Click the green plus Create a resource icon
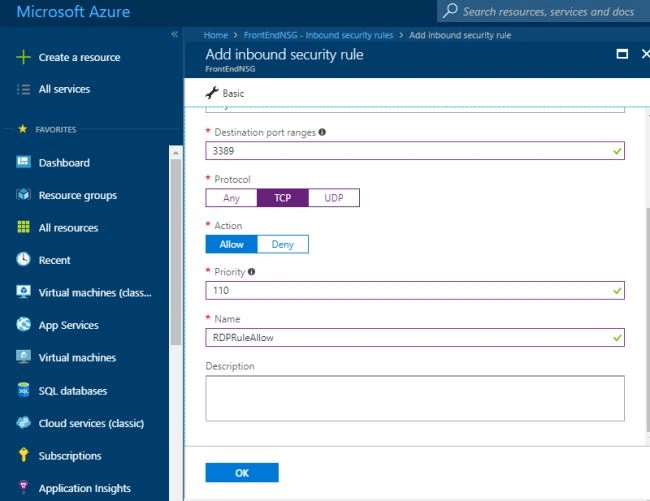This screenshot has height=501, width=650. [x=24, y=57]
